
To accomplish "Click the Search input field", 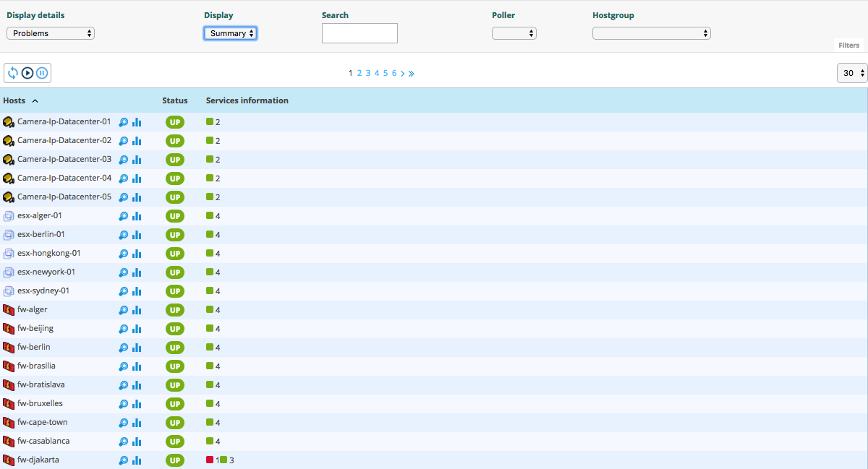I will [359, 33].
